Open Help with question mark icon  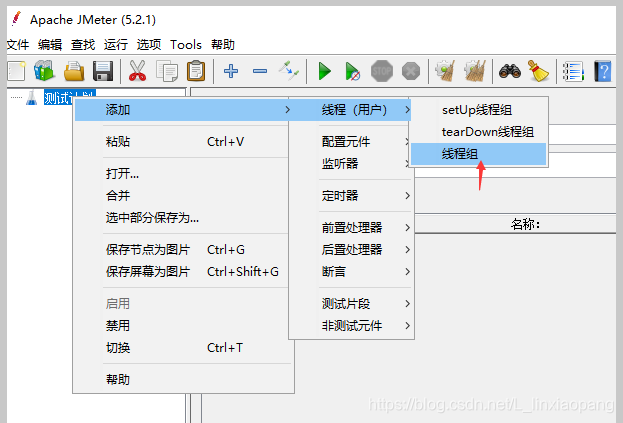[603, 71]
